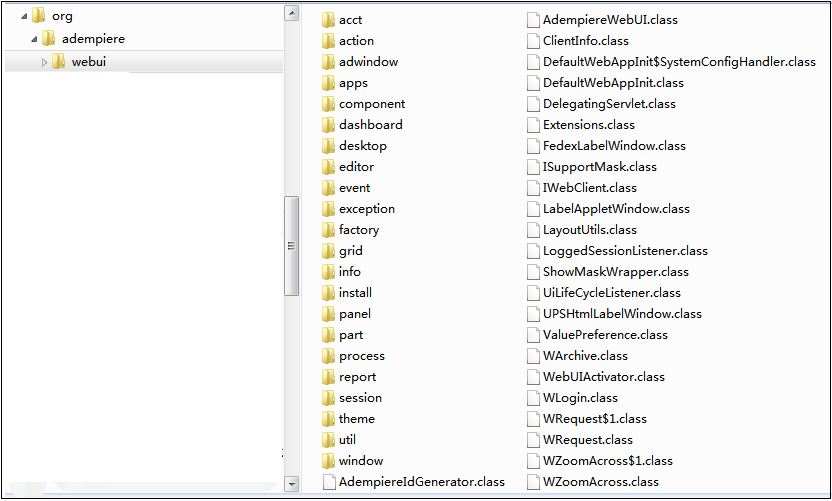832x501 pixels.
Task: Click the dashboard folder icon
Action: 328,125
